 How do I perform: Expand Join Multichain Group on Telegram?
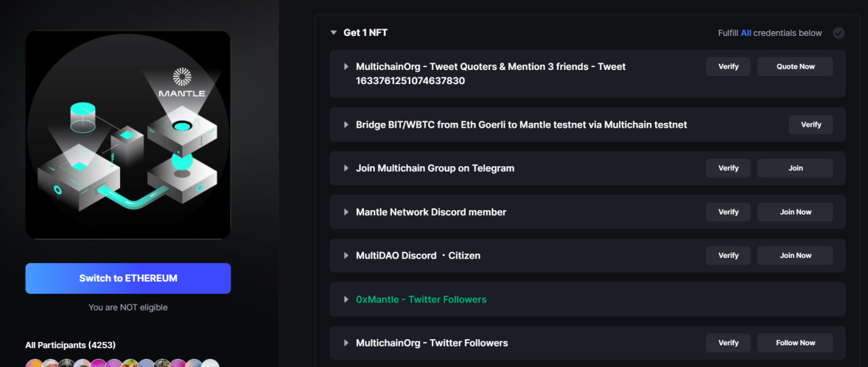point(346,168)
